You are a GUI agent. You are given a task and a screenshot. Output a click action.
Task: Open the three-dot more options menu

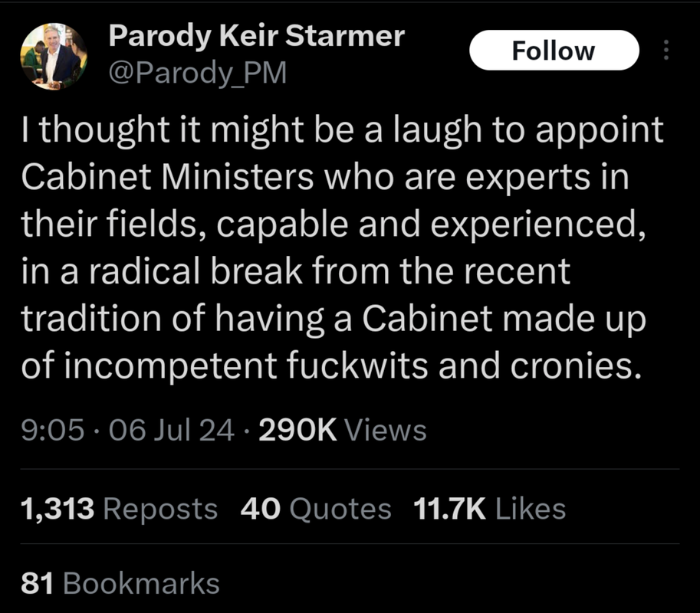tap(666, 50)
